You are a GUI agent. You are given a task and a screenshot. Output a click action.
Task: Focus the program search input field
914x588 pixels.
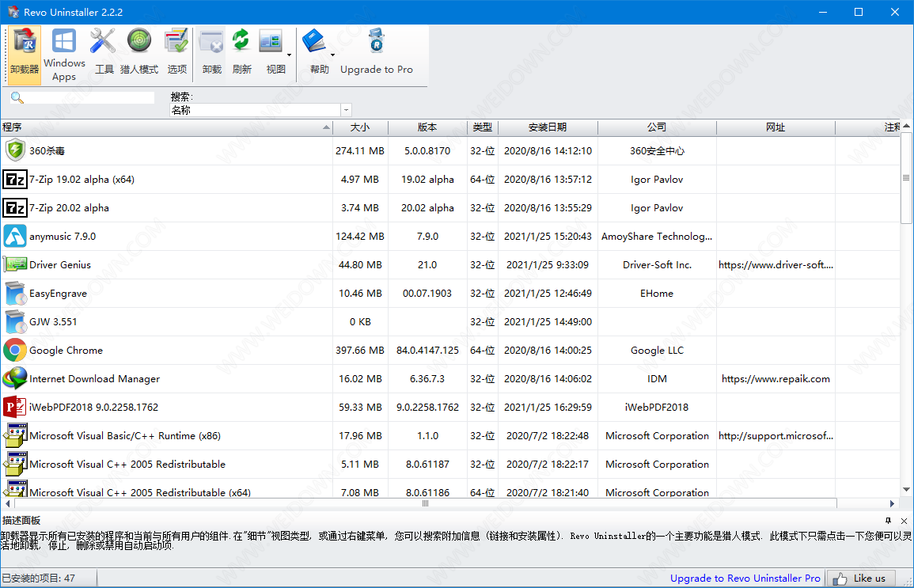90,98
